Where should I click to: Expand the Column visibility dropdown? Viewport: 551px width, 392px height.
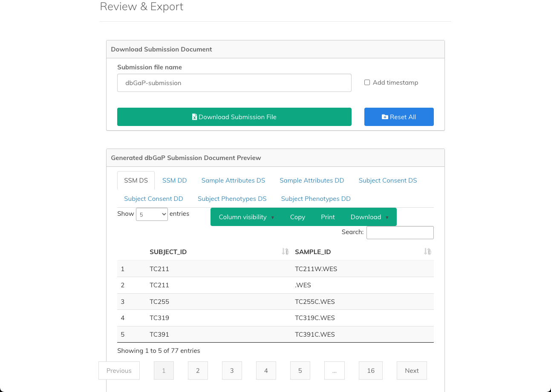coord(246,217)
